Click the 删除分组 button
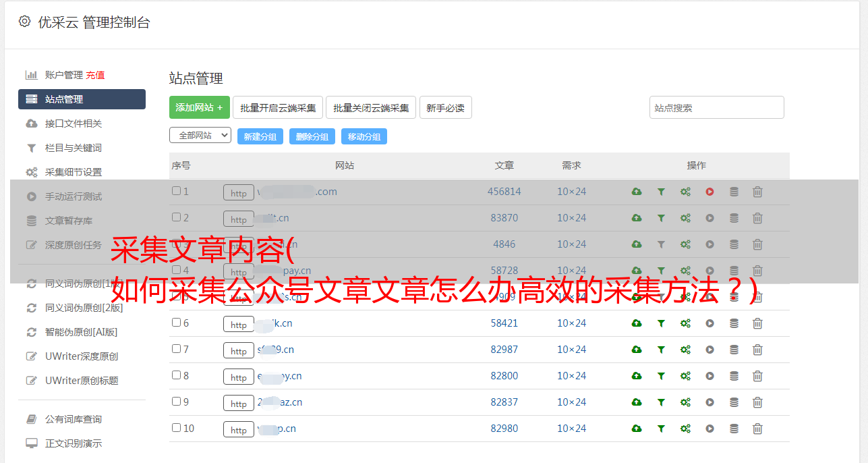This screenshot has height=463, width=868. point(312,136)
